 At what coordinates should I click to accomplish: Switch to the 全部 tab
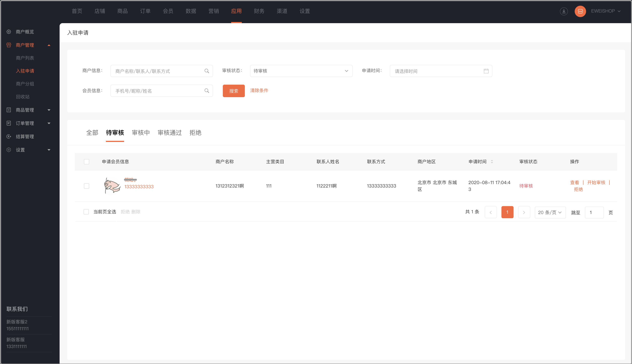(x=92, y=132)
